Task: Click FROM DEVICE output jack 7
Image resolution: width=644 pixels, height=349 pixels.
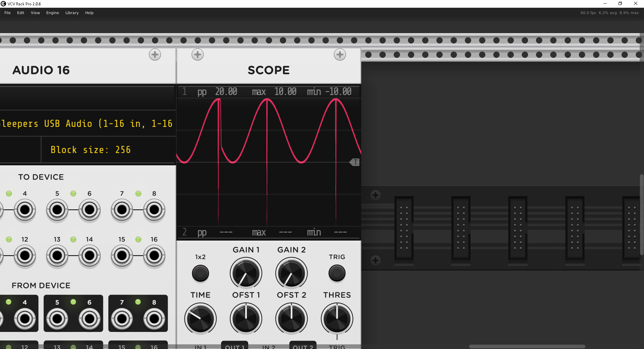Action: tap(122, 319)
